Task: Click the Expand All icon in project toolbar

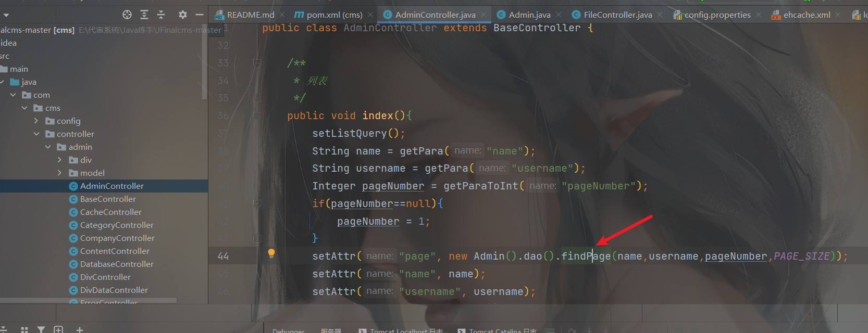Action: pos(144,15)
